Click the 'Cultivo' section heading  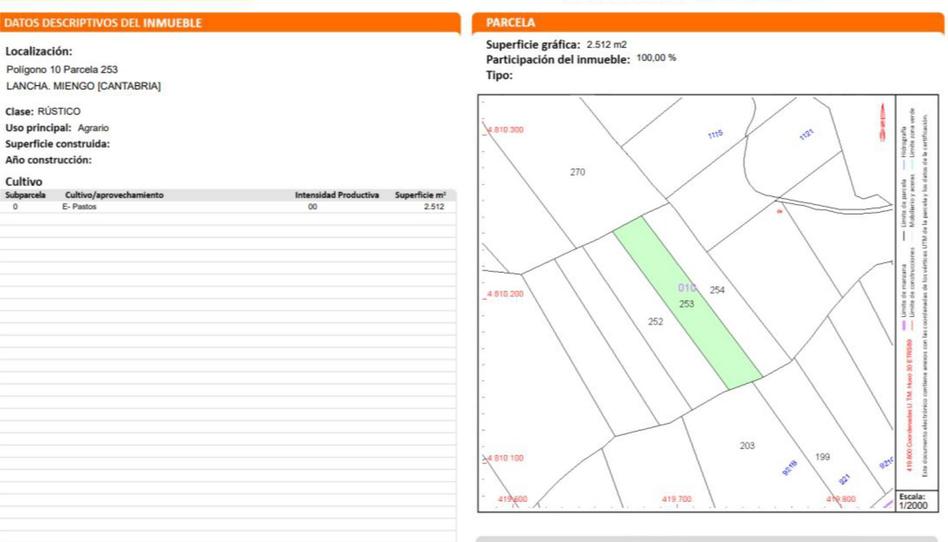click(x=24, y=181)
